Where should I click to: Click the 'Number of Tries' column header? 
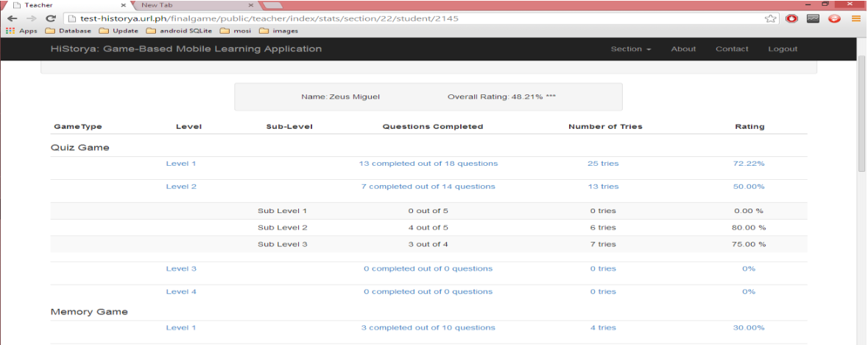(605, 127)
